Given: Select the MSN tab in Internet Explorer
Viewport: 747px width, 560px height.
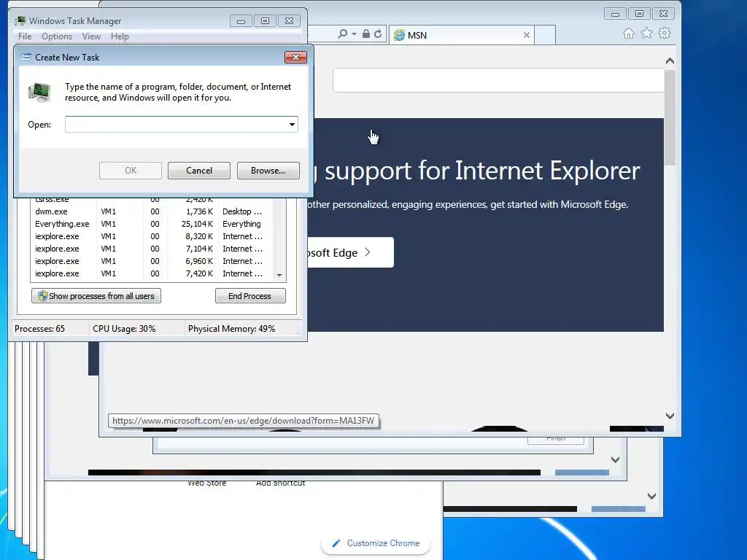Looking at the screenshot, I should tap(462, 35).
